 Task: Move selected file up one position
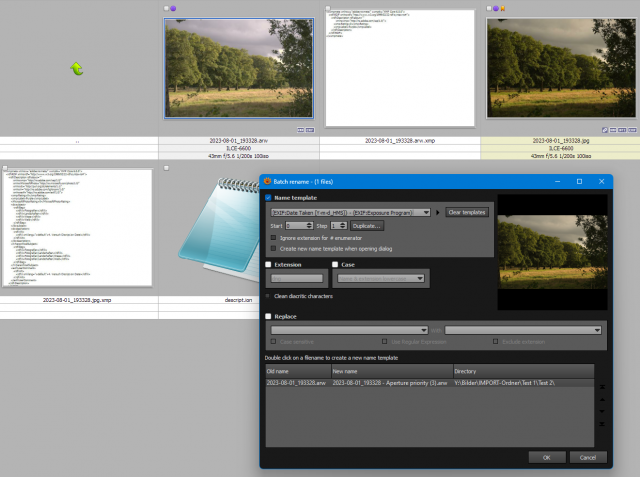602,399
